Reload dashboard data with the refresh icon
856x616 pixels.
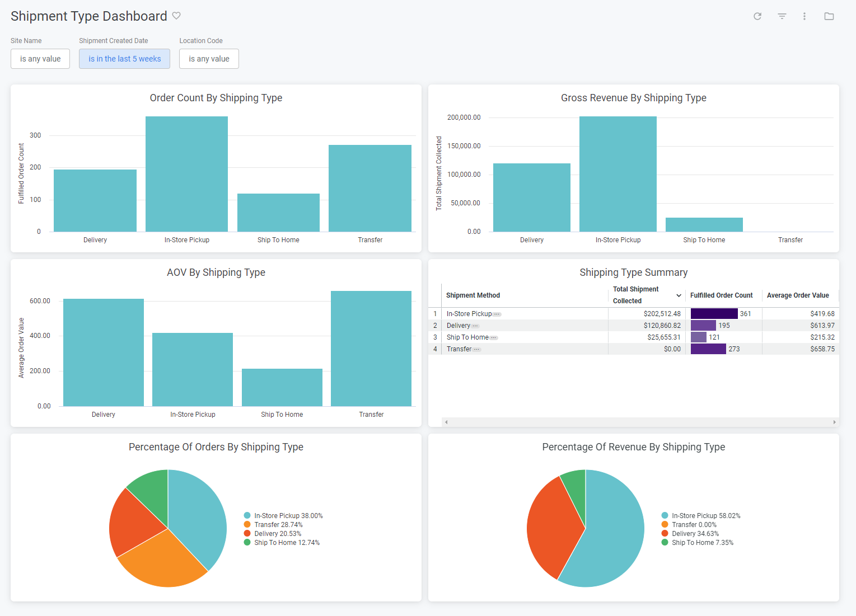(757, 16)
